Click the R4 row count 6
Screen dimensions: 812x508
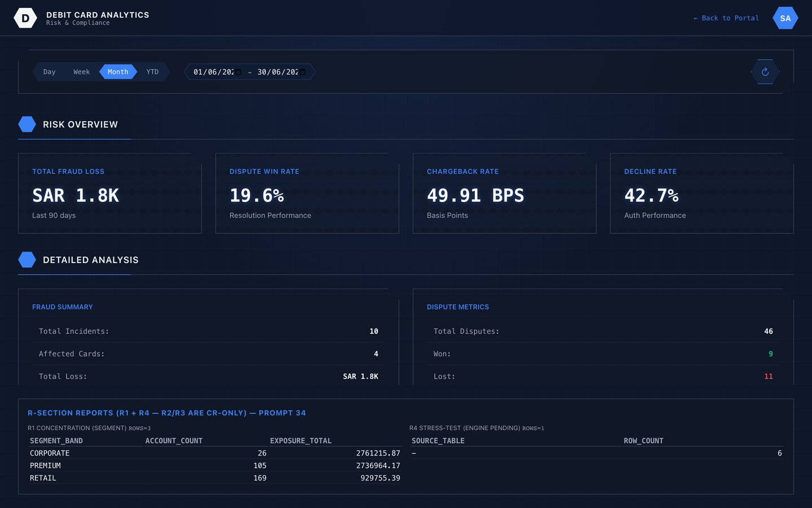click(780, 453)
